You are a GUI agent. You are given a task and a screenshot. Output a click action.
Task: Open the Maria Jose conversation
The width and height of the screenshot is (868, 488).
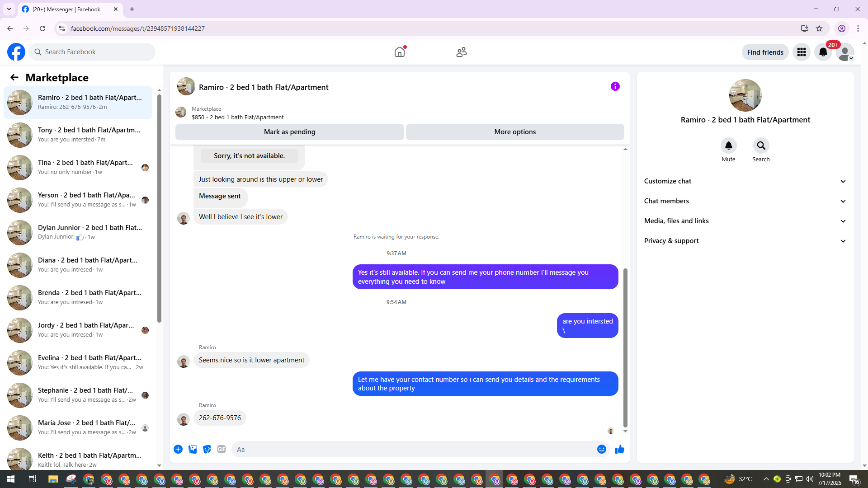tap(78, 427)
